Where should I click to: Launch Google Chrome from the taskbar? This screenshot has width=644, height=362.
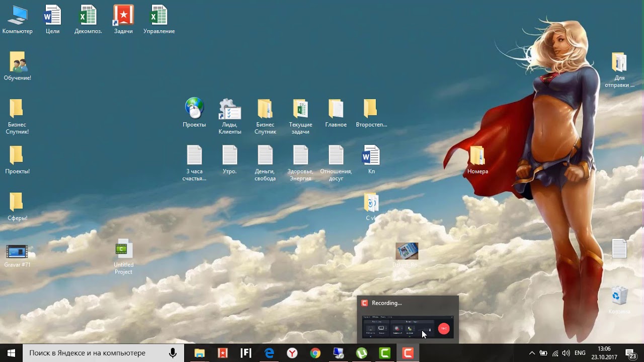click(x=315, y=353)
